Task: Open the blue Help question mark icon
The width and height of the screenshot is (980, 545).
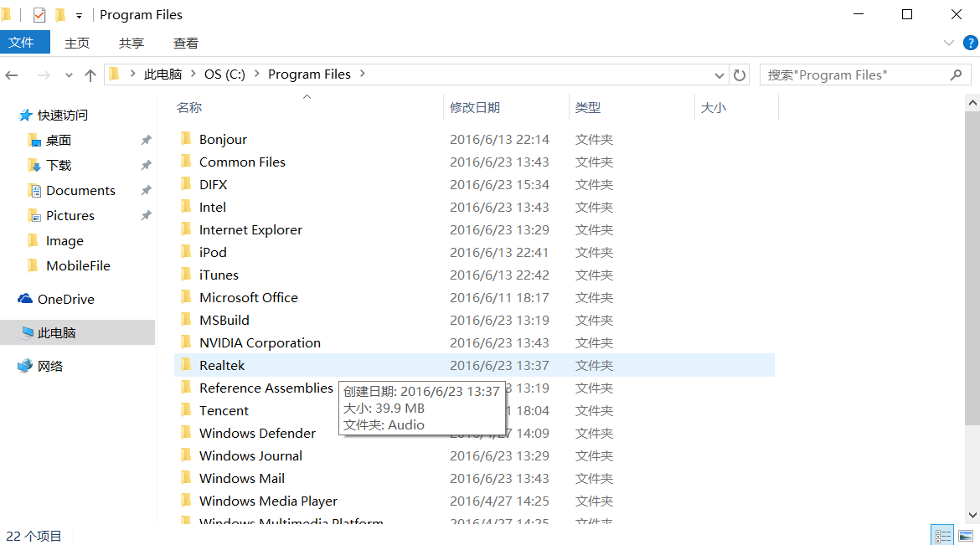Action: (970, 43)
